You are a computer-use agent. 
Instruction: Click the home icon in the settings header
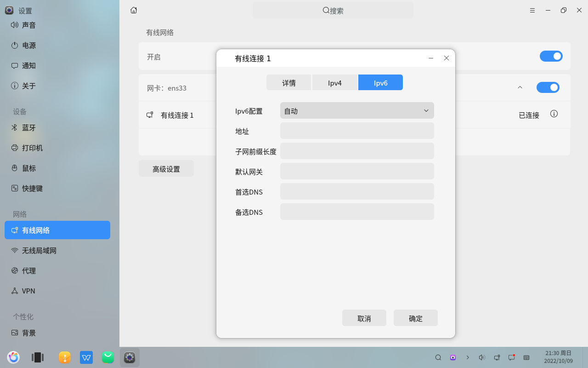tap(134, 10)
